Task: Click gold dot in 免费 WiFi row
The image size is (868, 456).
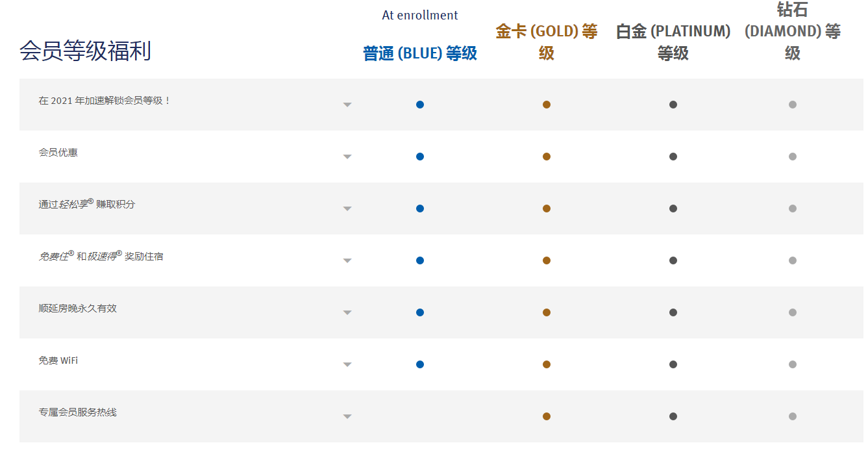Action: click(547, 364)
